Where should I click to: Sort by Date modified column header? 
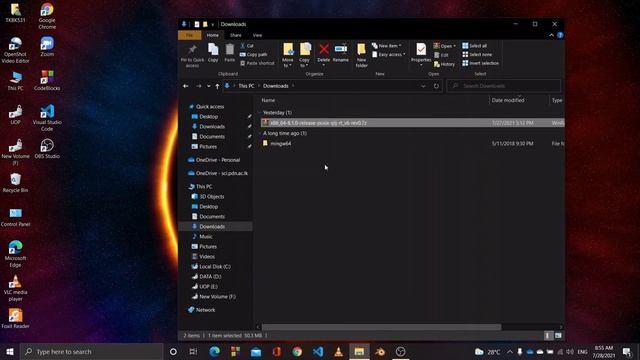508,100
